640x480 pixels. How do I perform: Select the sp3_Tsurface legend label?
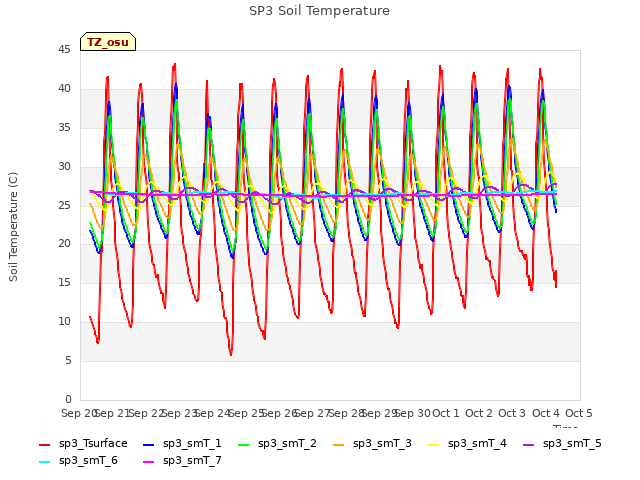pos(93,444)
